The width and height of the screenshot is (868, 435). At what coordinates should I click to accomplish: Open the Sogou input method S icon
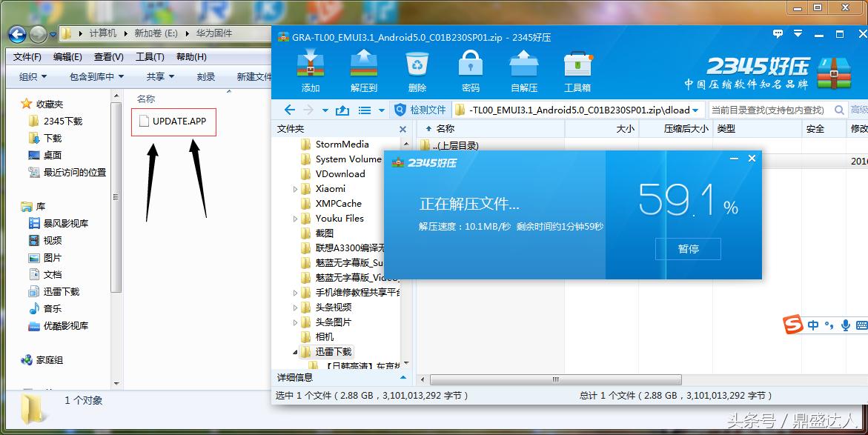(793, 325)
